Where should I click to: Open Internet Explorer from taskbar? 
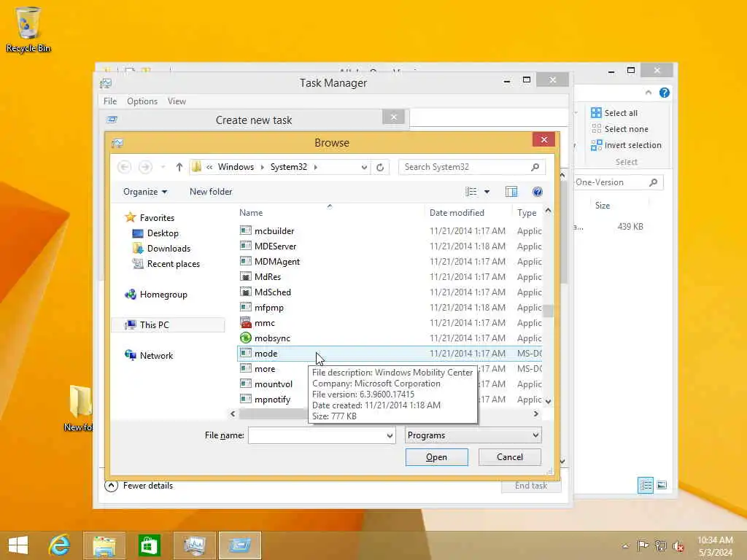pyautogui.click(x=59, y=545)
